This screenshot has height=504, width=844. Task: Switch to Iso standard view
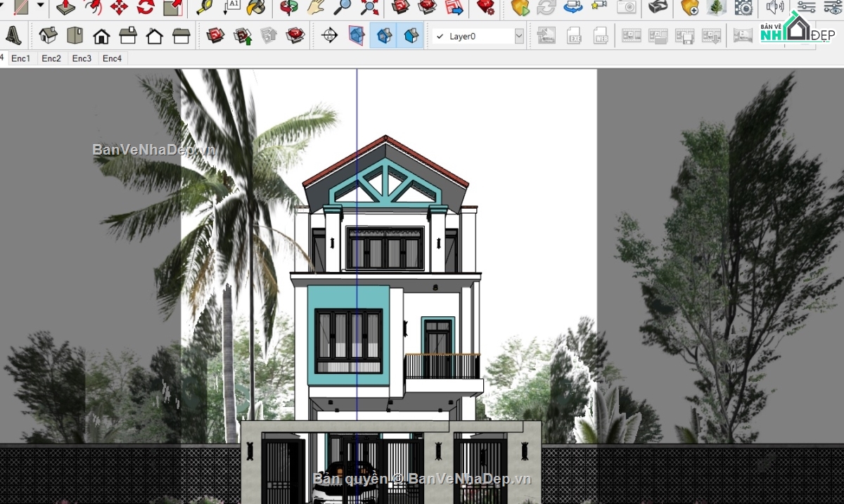click(48, 35)
